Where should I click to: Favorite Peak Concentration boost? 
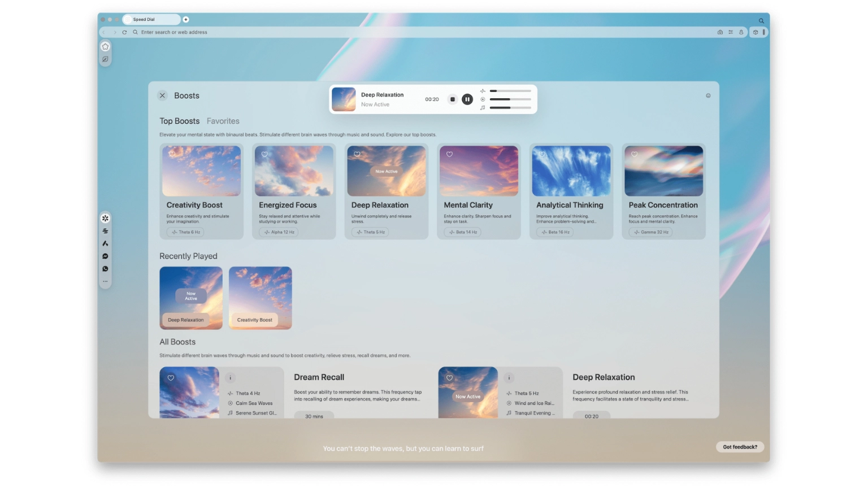point(635,154)
